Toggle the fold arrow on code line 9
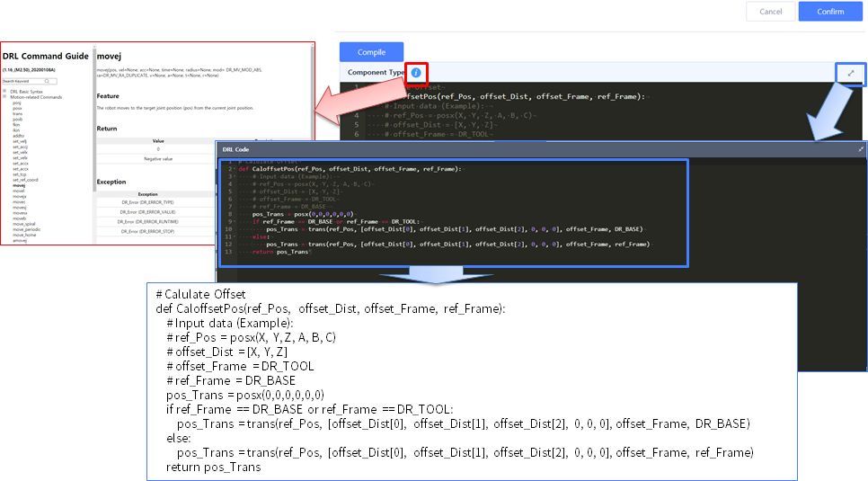This screenshot has height=481, width=868. pyautogui.click(x=235, y=221)
